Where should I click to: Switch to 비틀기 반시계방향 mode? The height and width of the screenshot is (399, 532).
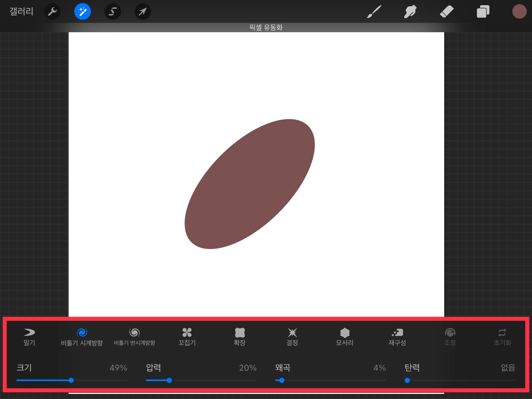tap(134, 337)
